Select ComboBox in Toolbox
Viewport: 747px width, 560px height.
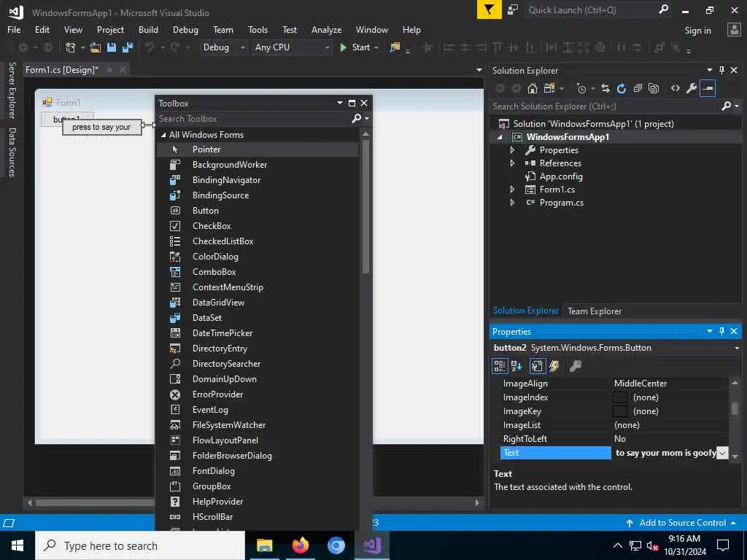[x=258, y=272]
